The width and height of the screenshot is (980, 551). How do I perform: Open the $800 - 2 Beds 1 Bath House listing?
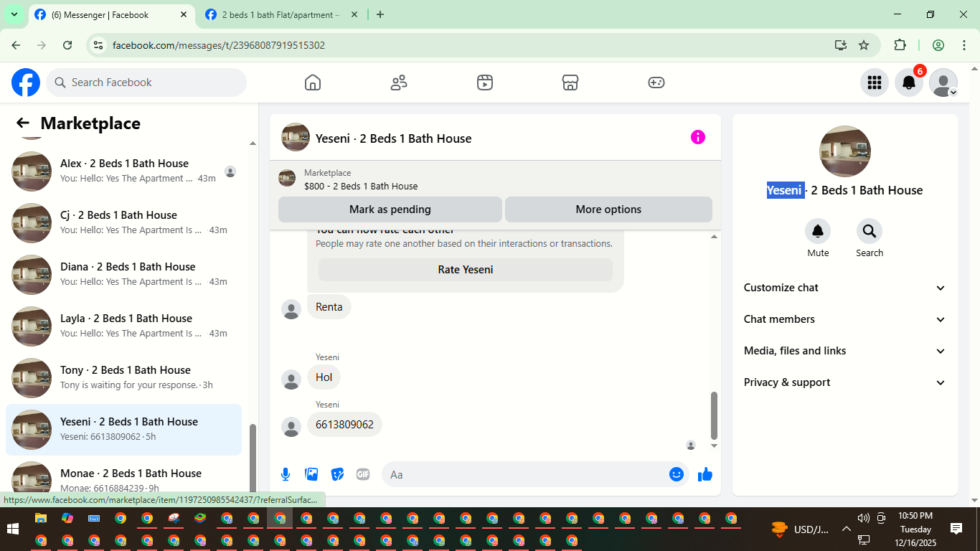[x=361, y=186]
